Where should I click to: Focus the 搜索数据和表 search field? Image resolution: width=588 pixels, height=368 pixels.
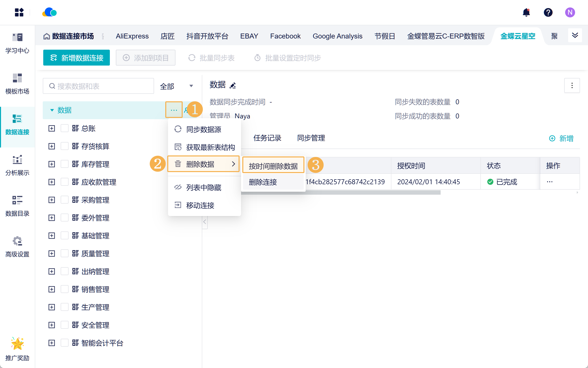98,86
